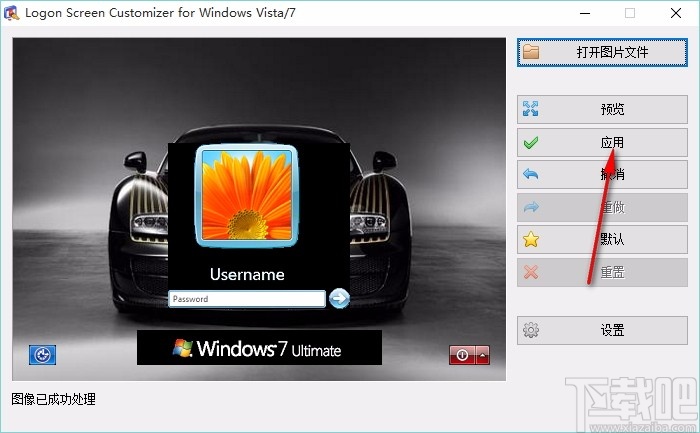Close the Logon Screen Customizer window

pyautogui.click(x=675, y=13)
